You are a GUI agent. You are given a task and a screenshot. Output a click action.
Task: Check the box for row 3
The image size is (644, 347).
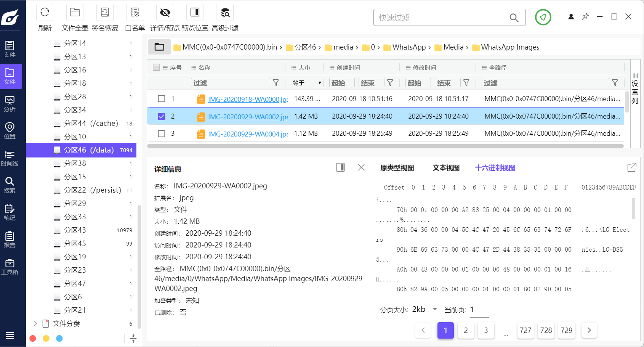(x=162, y=133)
